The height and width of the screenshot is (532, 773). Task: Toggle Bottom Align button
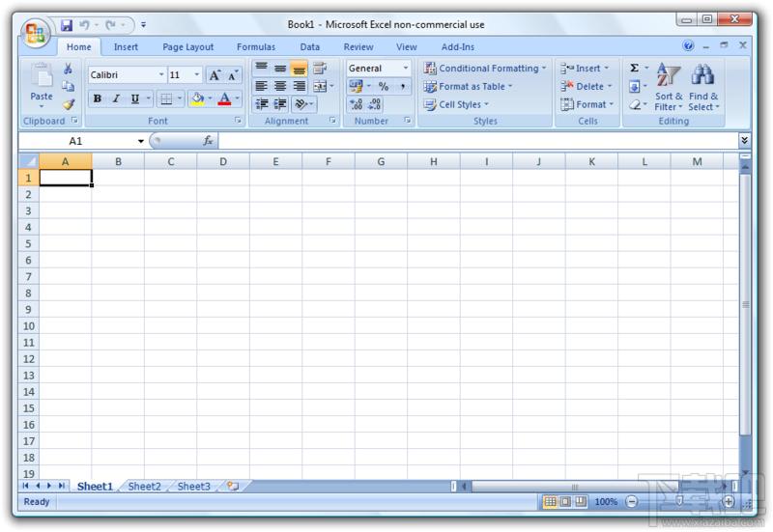[299, 69]
